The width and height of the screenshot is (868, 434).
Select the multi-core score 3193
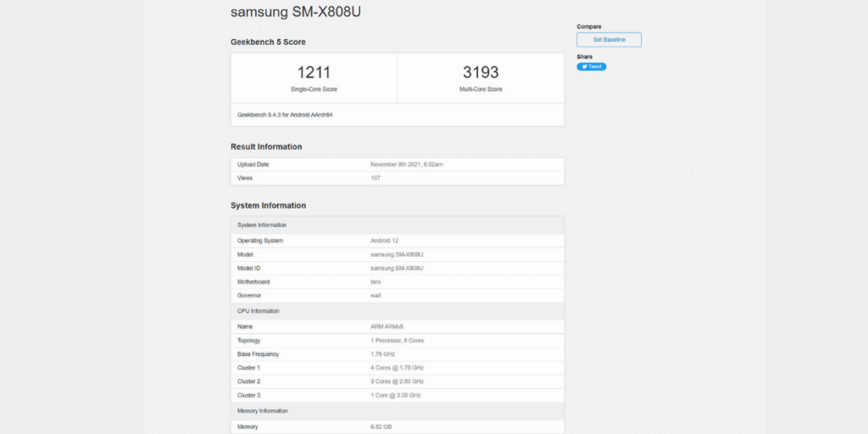481,73
